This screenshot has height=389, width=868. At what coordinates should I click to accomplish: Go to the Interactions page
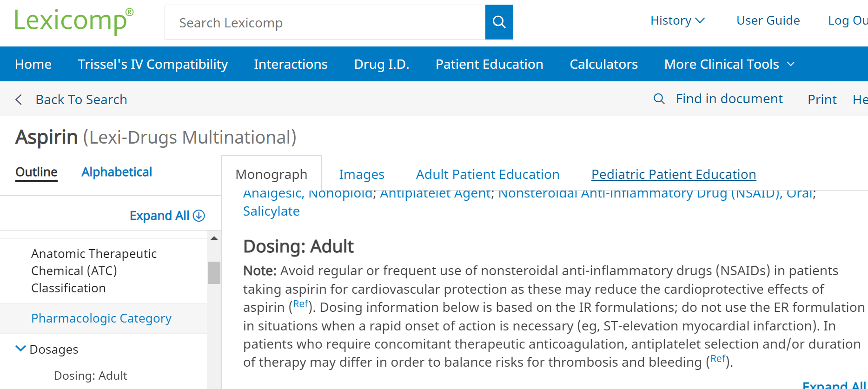pos(291,64)
